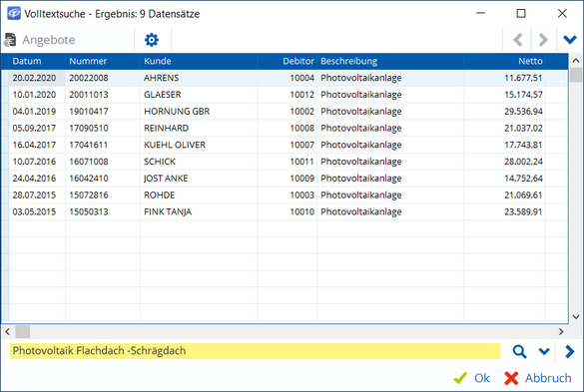The image size is (584, 392).
Task: Click the vertical scrollbar down arrow
Action: click(576, 317)
